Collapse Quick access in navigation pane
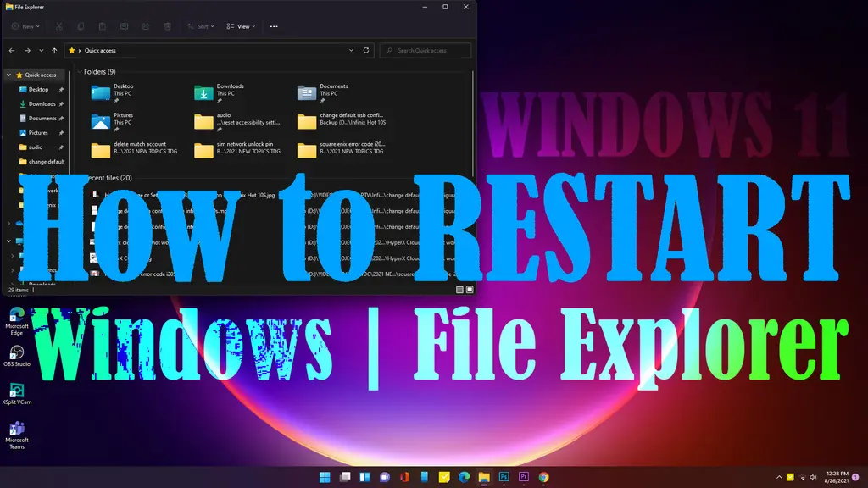Viewport: 868px width, 488px height. (8, 75)
